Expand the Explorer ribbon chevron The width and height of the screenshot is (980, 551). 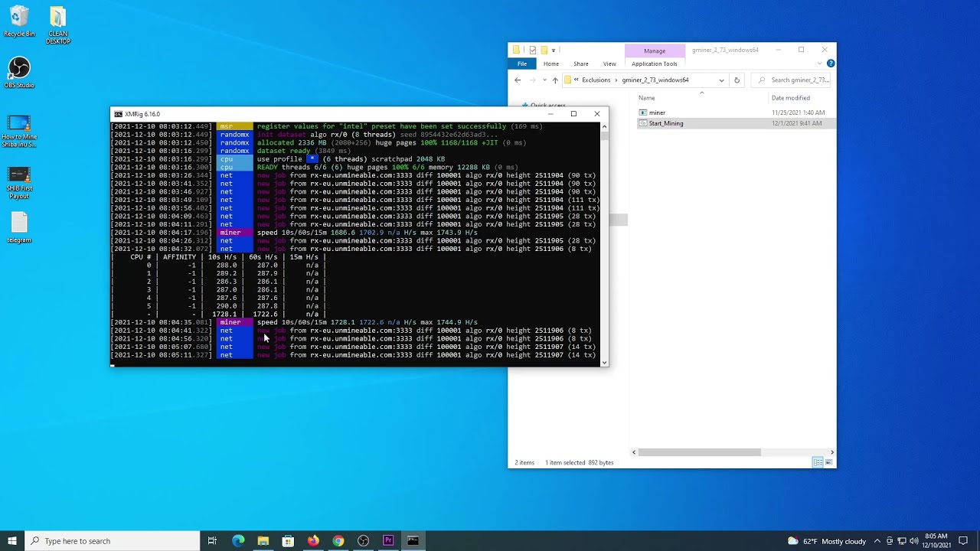pos(820,64)
